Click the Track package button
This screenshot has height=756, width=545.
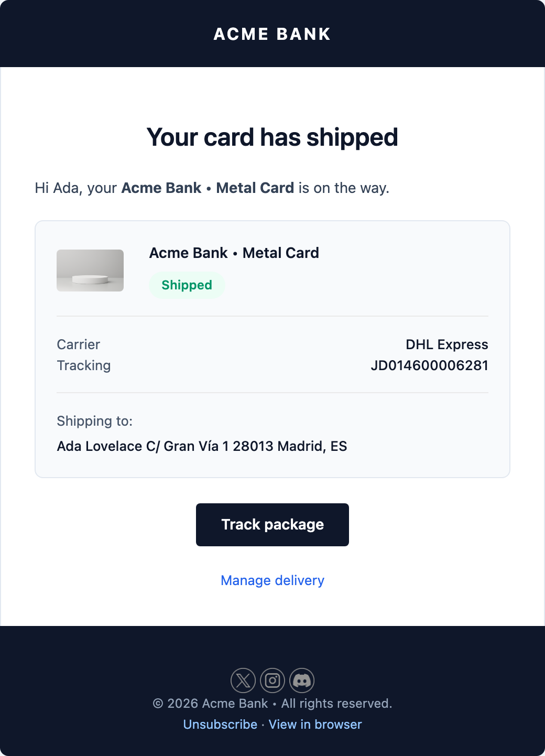click(x=272, y=524)
